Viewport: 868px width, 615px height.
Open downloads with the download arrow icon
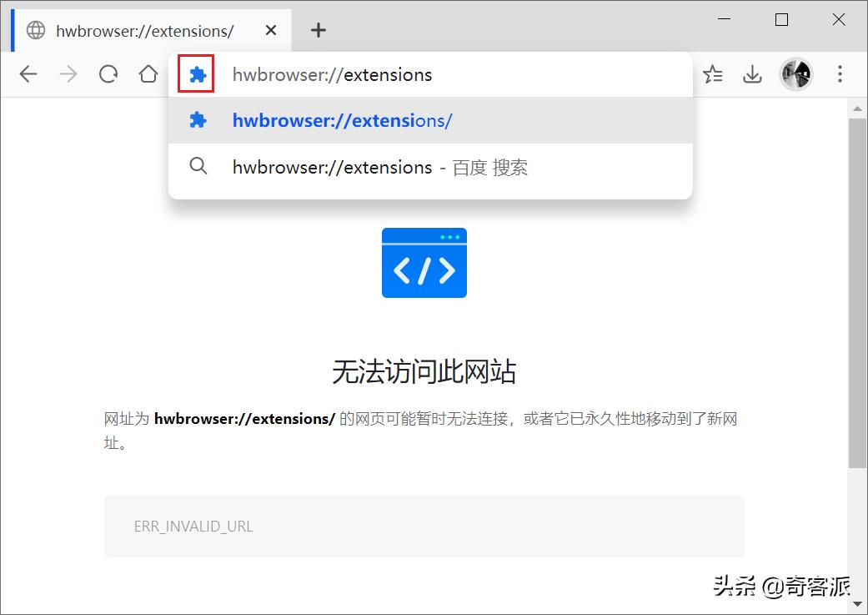(752, 74)
